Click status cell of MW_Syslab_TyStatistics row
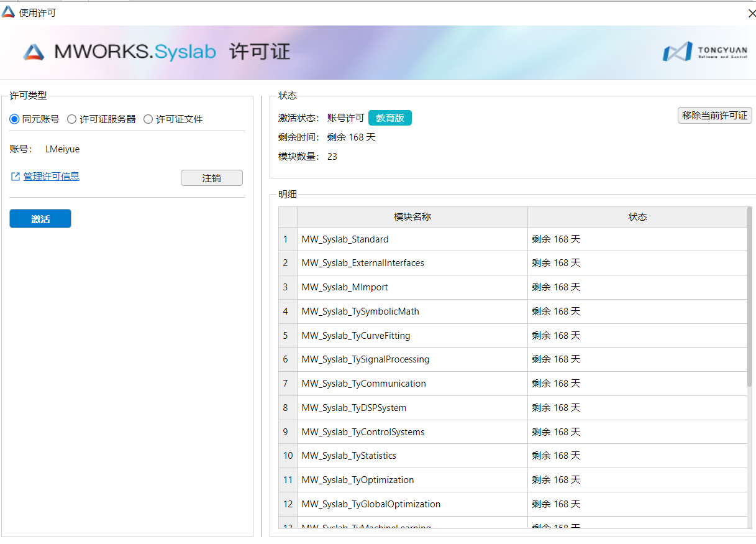Image resolution: width=756 pixels, height=544 pixels. (637, 456)
